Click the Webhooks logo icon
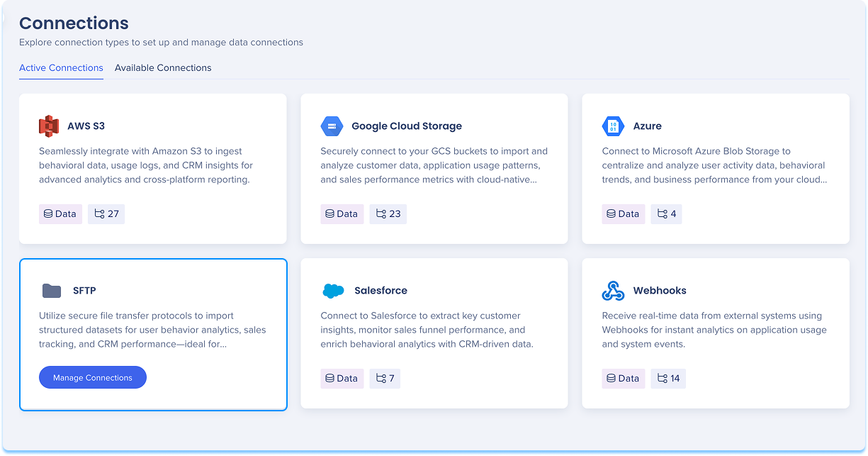 613,291
